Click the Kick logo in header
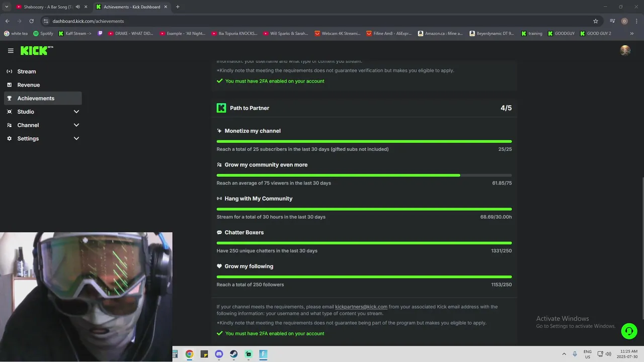This screenshot has height=362, width=644. (37, 51)
